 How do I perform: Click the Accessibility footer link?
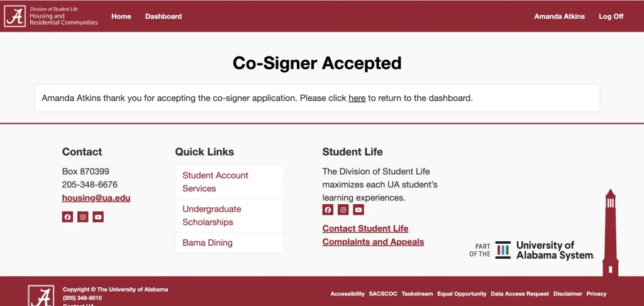point(347,293)
